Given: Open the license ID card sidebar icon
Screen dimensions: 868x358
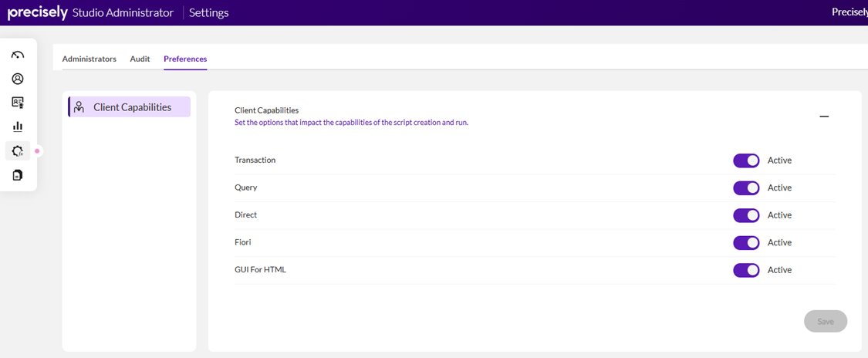Looking at the screenshot, I should pos(18,103).
